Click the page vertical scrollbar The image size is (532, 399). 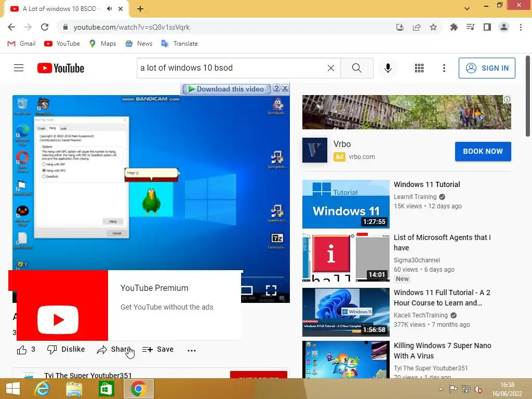click(x=528, y=96)
